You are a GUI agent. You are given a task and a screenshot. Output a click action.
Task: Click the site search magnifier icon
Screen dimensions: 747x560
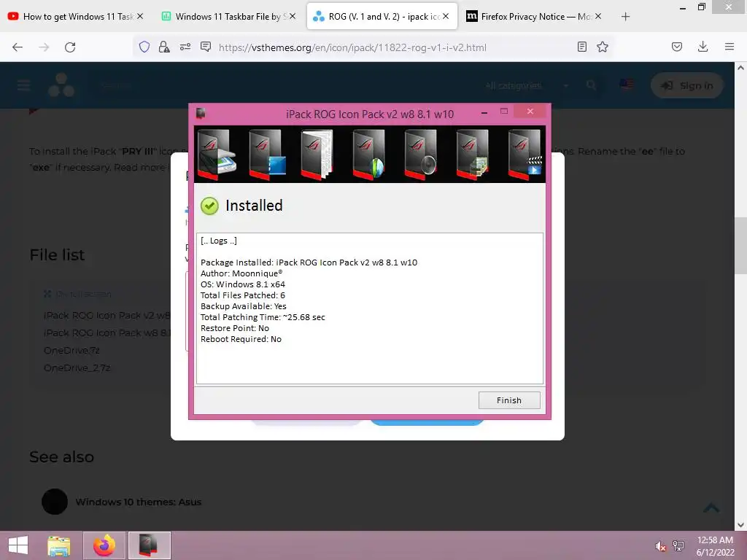[591, 85]
